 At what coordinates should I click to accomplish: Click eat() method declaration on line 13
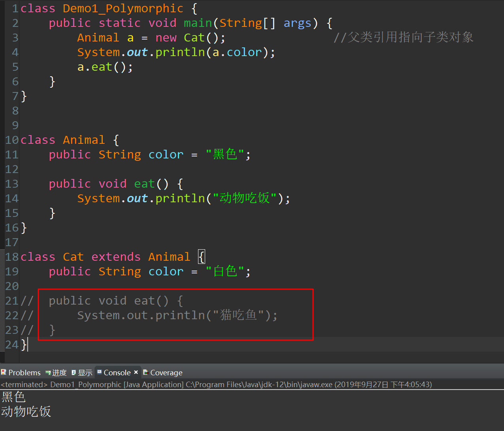click(151, 184)
